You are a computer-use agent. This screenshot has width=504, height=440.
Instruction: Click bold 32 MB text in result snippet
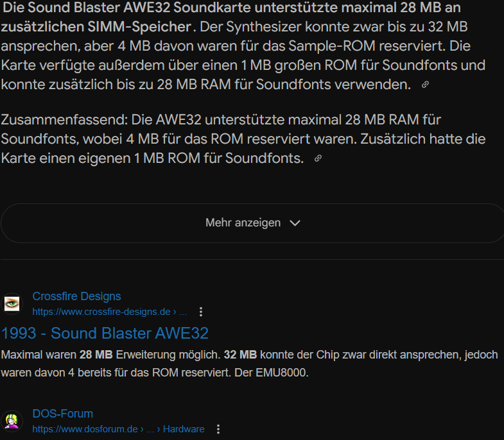coord(240,355)
